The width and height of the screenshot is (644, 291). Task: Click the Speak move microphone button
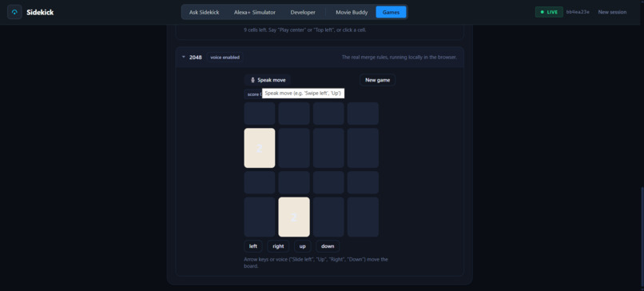[x=268, y=80]
